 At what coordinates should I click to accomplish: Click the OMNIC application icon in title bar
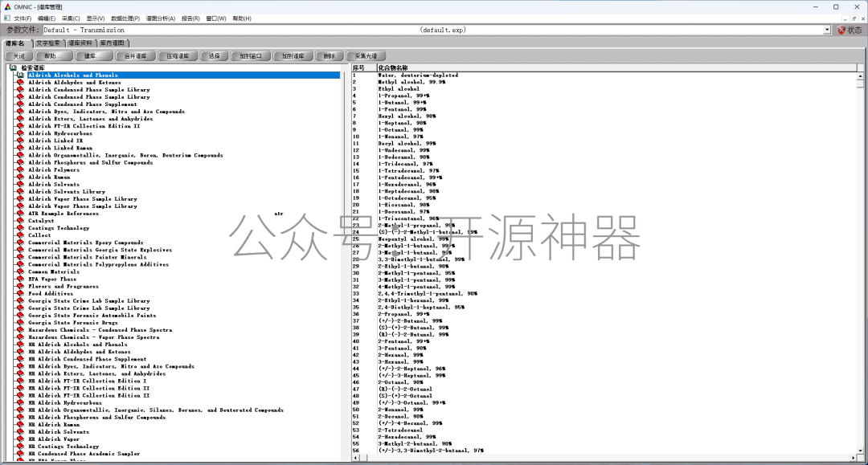pyautogui.click(x=6, y=6)
